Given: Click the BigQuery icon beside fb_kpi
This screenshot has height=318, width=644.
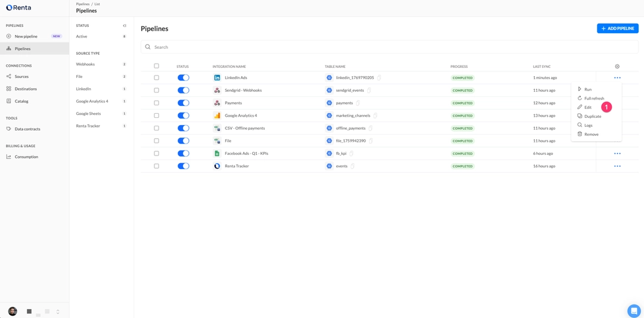Looking at the screenshot, I should click(329, 154).
